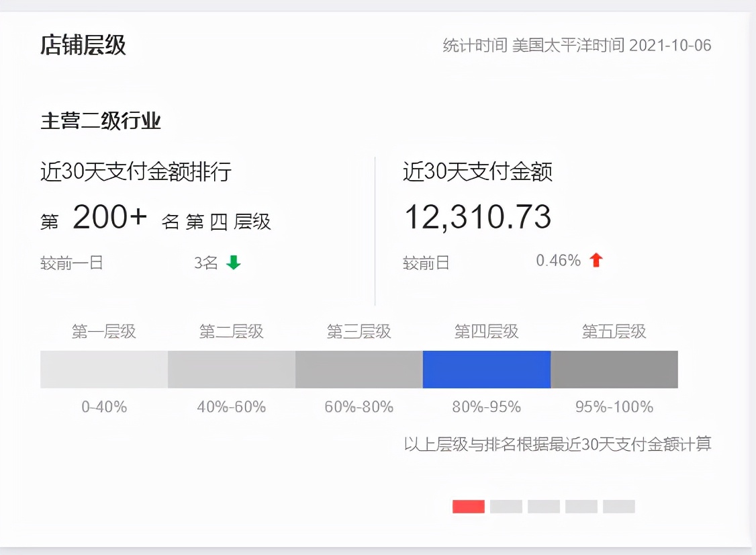Screen dimensions: 756x555
Task: Click the ranking value 200+
Action: pyautogui.click(x=110, y=217)
